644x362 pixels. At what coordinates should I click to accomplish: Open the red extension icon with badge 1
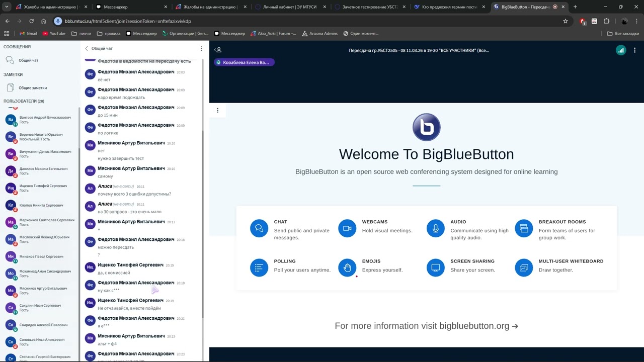pyautogui.click(x=583, y=21)
